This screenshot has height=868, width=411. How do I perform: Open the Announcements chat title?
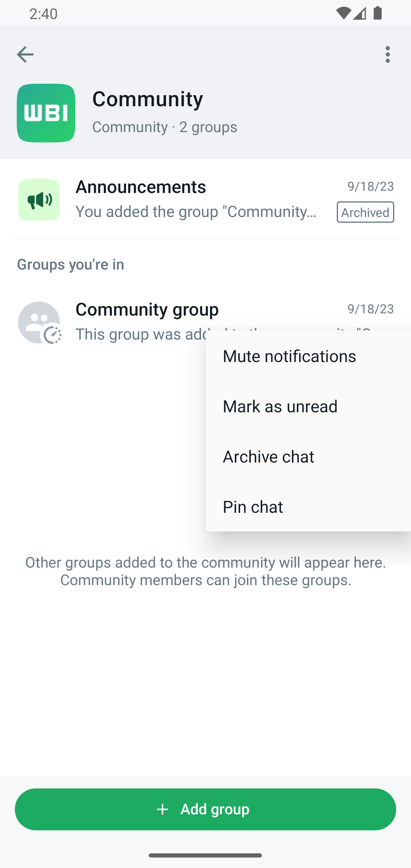pos(141,187)
